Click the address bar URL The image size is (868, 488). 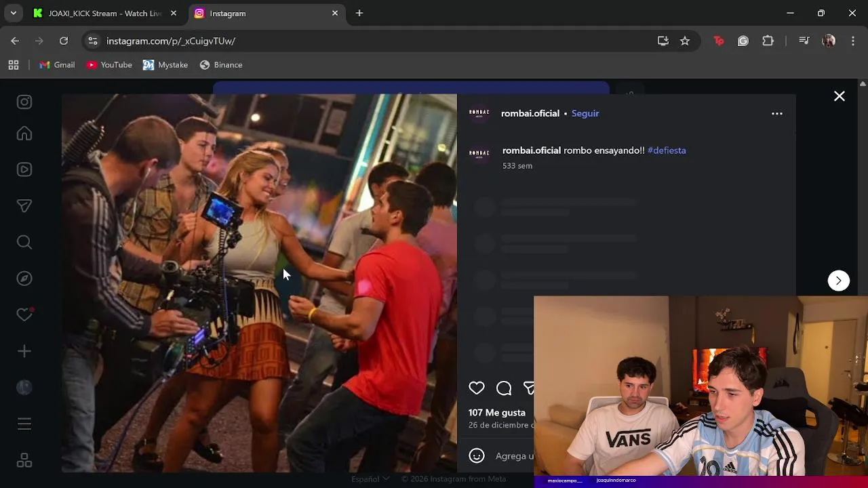point(171,41)
